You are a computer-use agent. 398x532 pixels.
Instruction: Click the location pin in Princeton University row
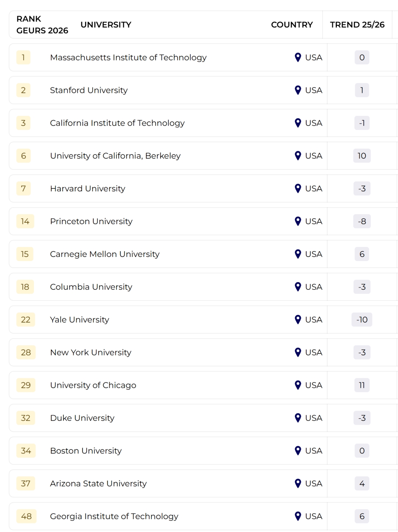(298, 221)
